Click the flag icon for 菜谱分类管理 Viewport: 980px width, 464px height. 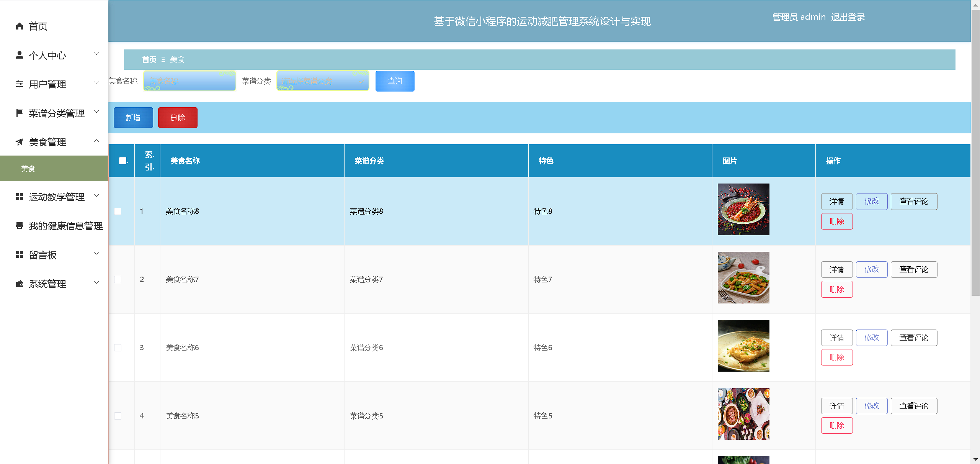click(x=20, y=113)
